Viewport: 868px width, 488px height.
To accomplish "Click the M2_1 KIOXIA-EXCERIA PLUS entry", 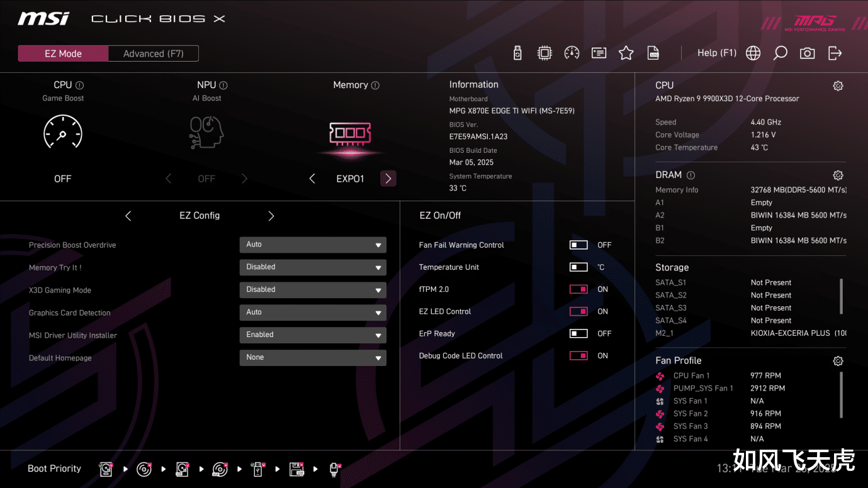I will click(751, 333).
